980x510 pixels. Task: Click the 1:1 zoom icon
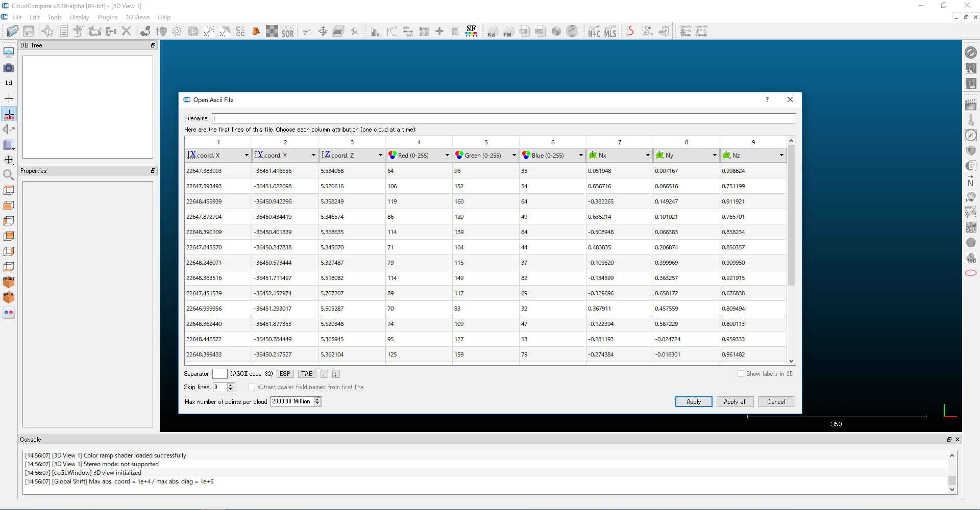pyautogui.click(x=9, y=83)
